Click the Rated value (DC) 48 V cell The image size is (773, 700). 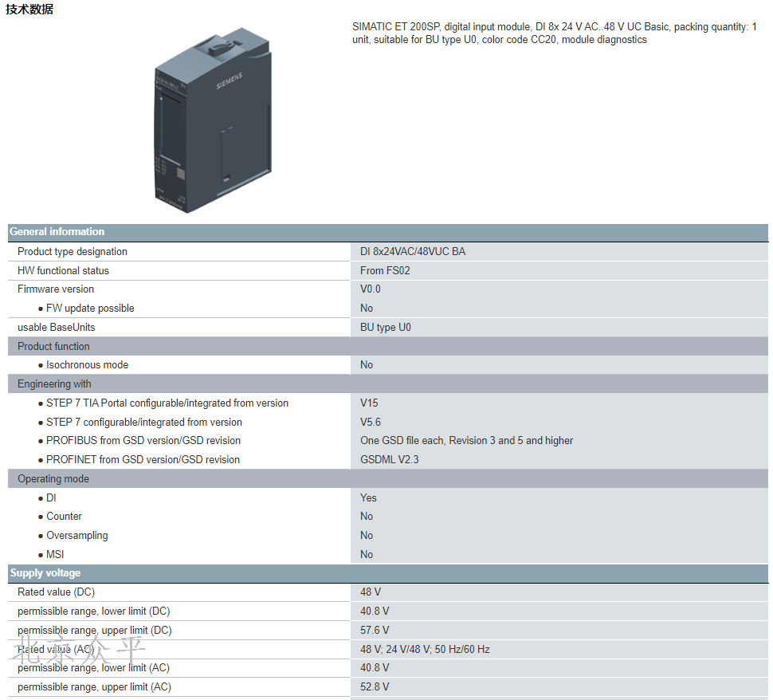[x=371, y=592]
